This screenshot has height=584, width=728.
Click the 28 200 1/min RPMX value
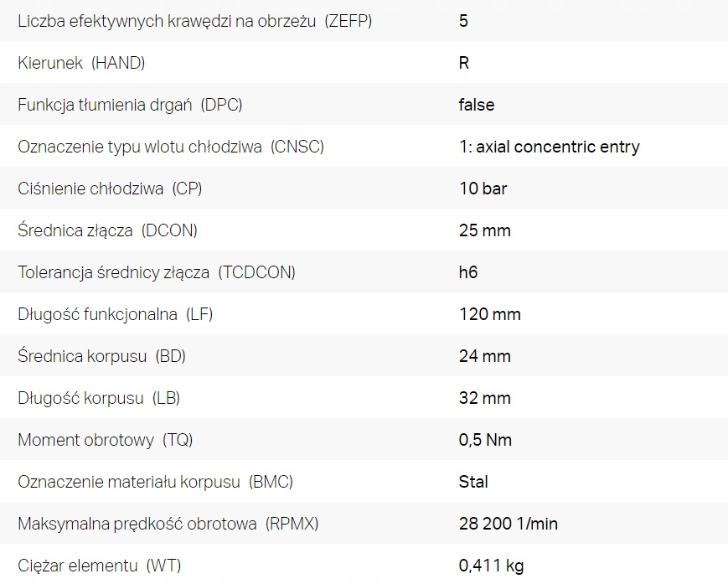click(x=508, y=524)
